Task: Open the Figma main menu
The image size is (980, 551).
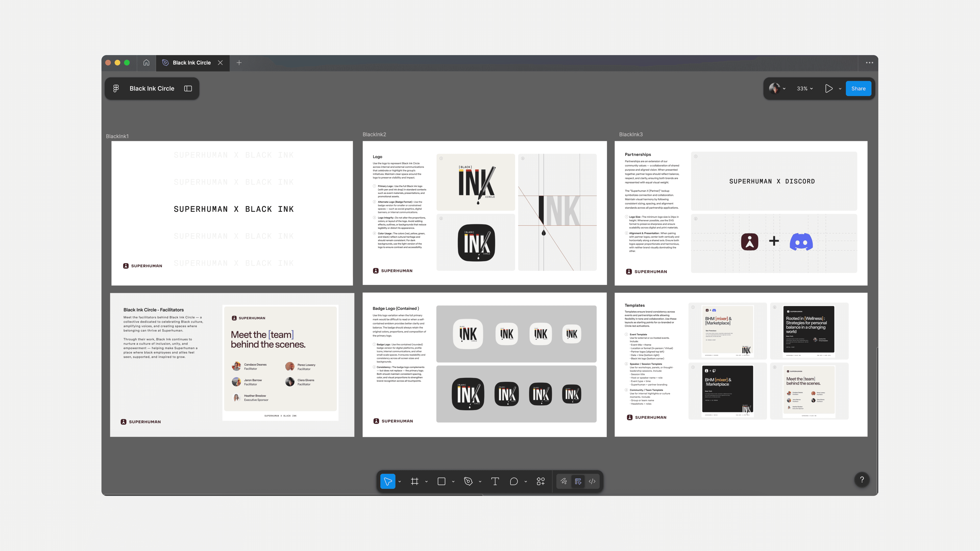Action: point(116,89)
